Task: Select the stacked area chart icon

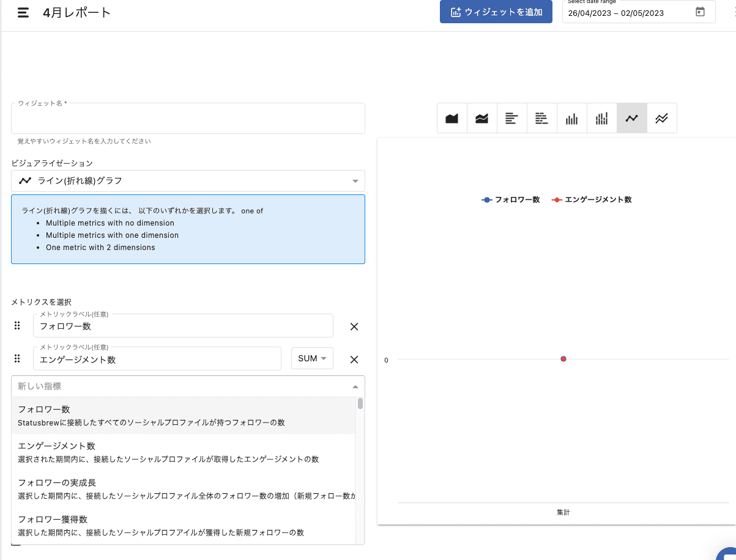Action: [x=482, y=119]
